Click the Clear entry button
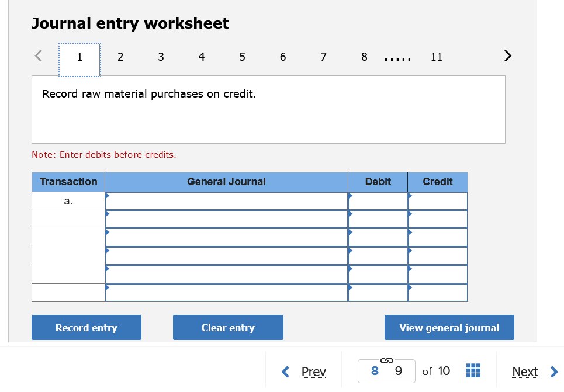 [227, 327]
